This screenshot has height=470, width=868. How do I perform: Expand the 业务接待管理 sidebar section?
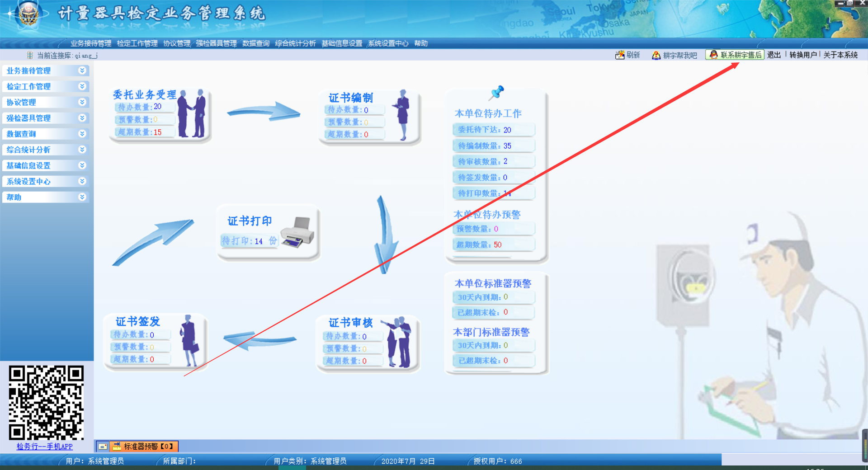point(82,70)
